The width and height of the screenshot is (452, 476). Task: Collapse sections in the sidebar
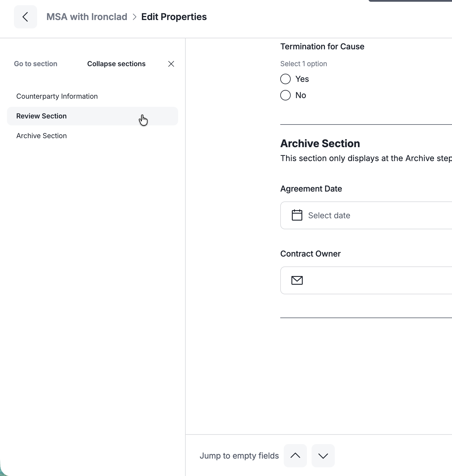point(116,64)
